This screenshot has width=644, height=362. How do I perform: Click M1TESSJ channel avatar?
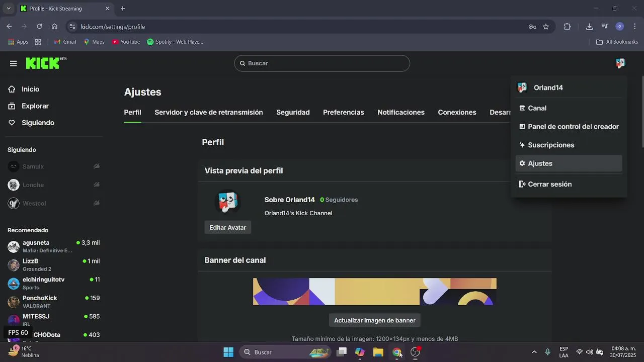(14, 320)
